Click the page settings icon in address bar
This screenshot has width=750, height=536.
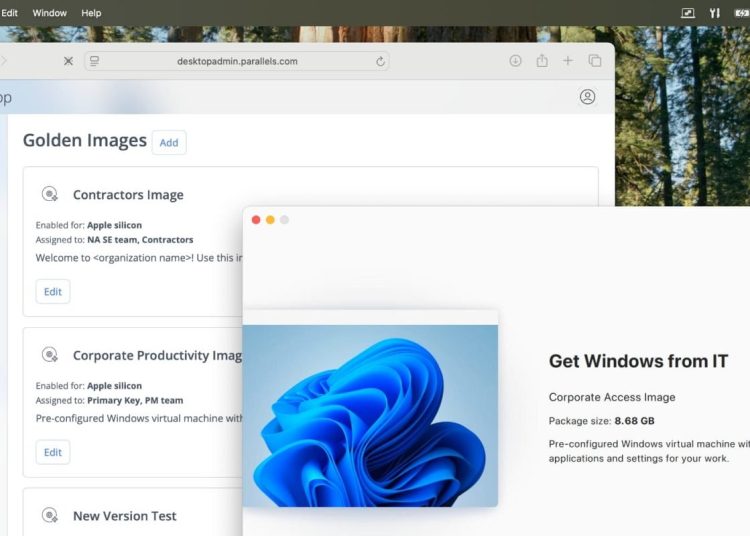point(95,61)
